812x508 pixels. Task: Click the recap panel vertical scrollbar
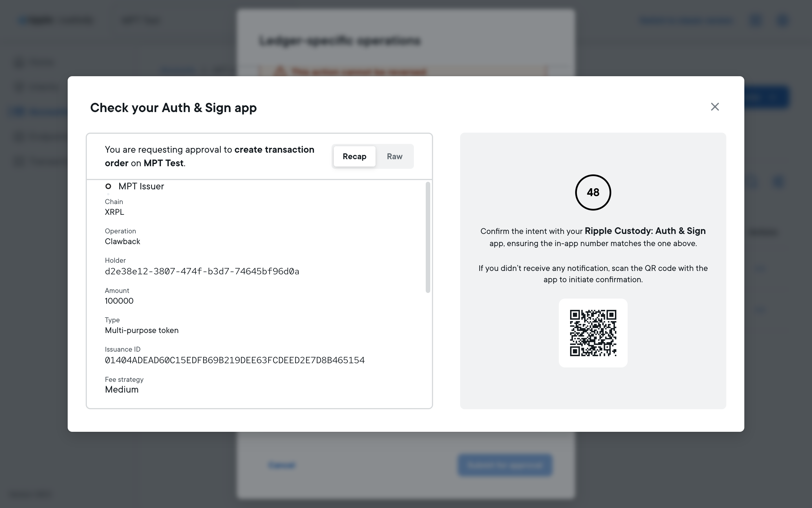pyautogui.click(x=428, y=237)
